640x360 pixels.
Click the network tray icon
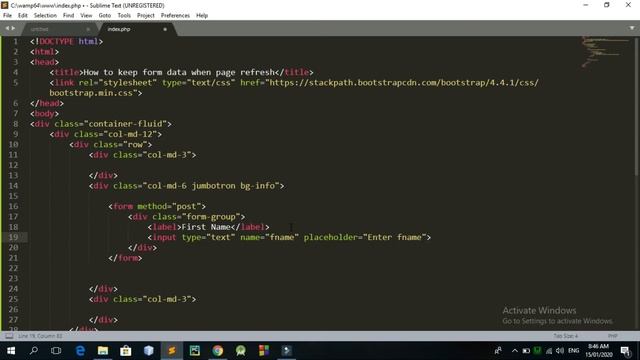coord(549,351)
